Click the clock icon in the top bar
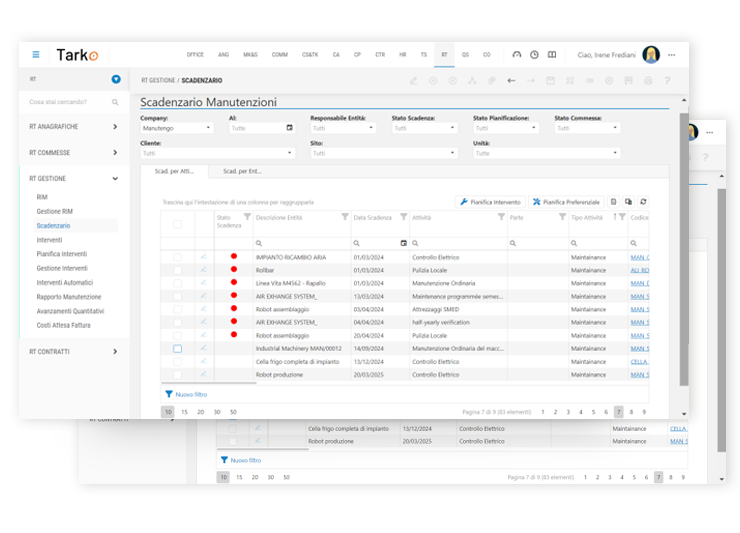740x533 pixels. (x=534, y=55)
